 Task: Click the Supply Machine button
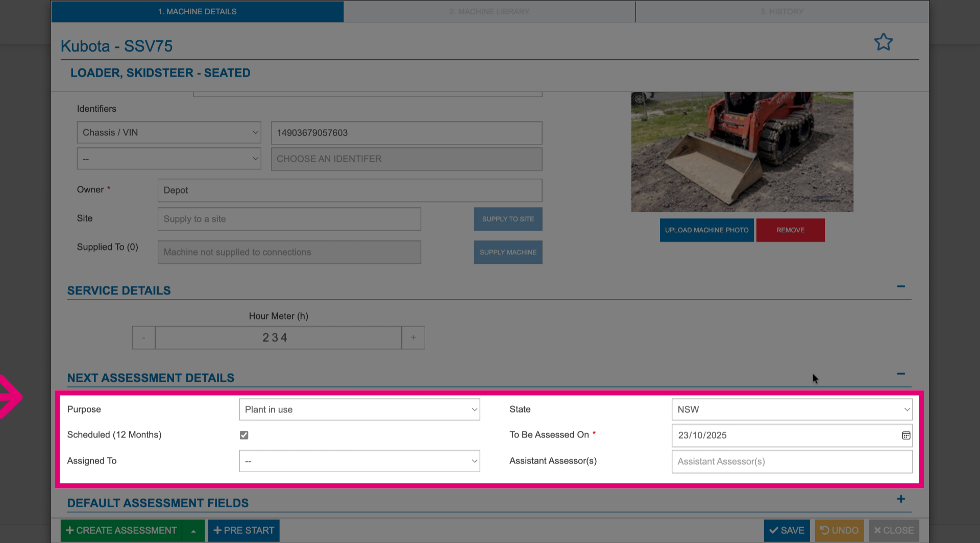pos(508,253)
